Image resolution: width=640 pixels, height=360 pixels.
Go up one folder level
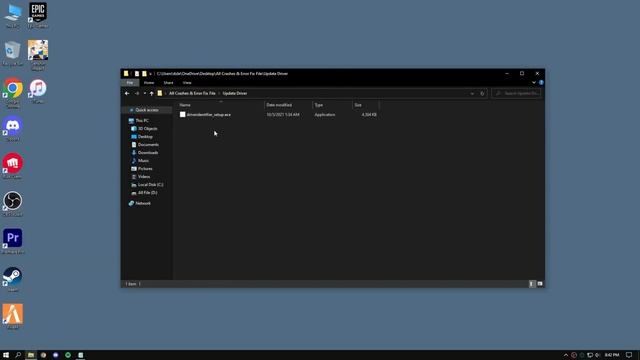coord(151,93)
